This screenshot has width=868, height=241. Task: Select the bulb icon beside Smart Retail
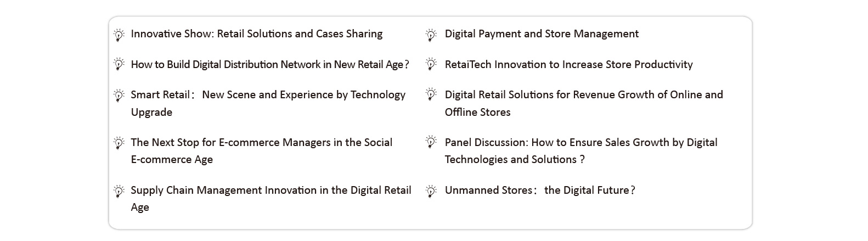pos(119,96)
